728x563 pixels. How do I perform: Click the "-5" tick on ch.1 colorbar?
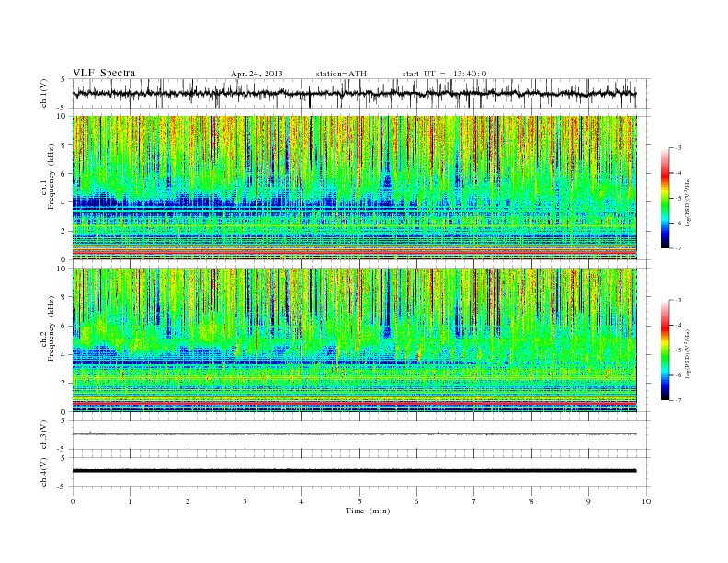click(x=678, y=199)
